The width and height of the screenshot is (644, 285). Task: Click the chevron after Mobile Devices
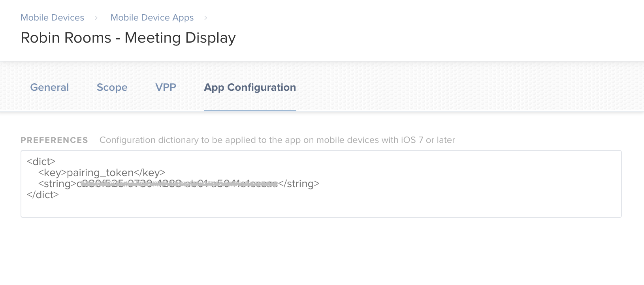pos(96,18)
